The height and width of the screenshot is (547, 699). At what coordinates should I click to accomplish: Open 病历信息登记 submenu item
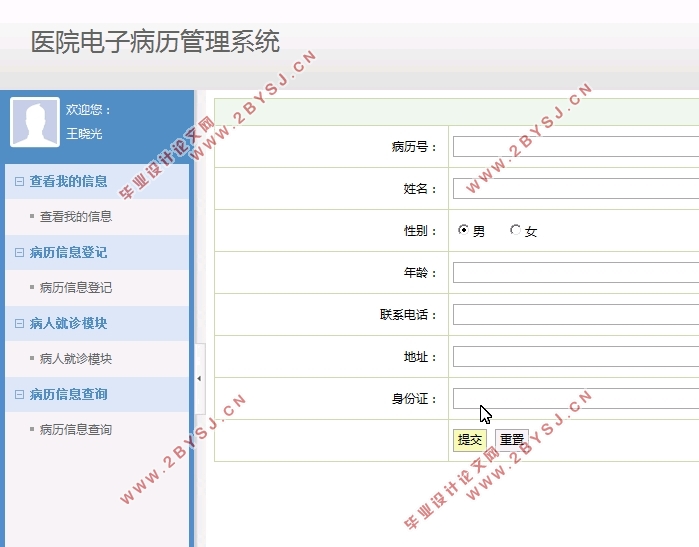coord(76,288)
